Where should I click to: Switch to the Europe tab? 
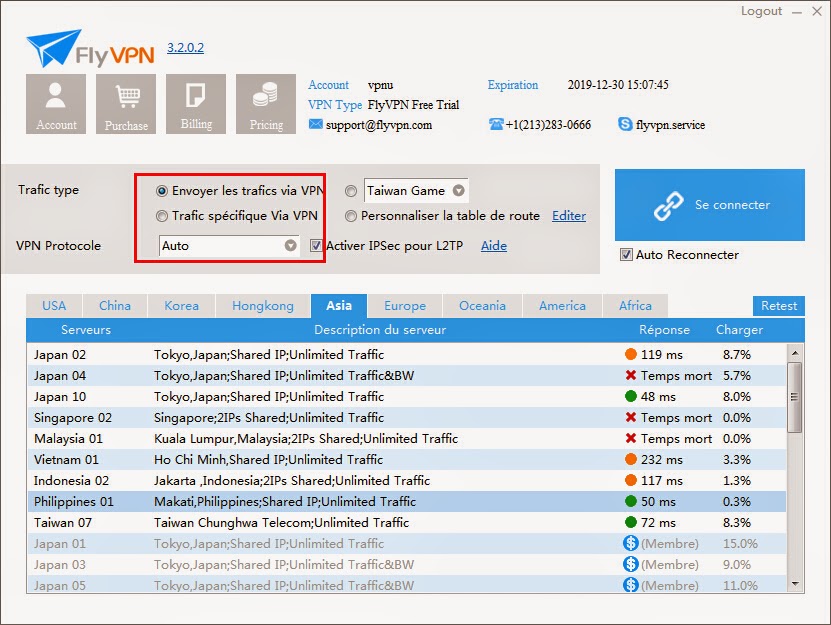tap(405, 306)
